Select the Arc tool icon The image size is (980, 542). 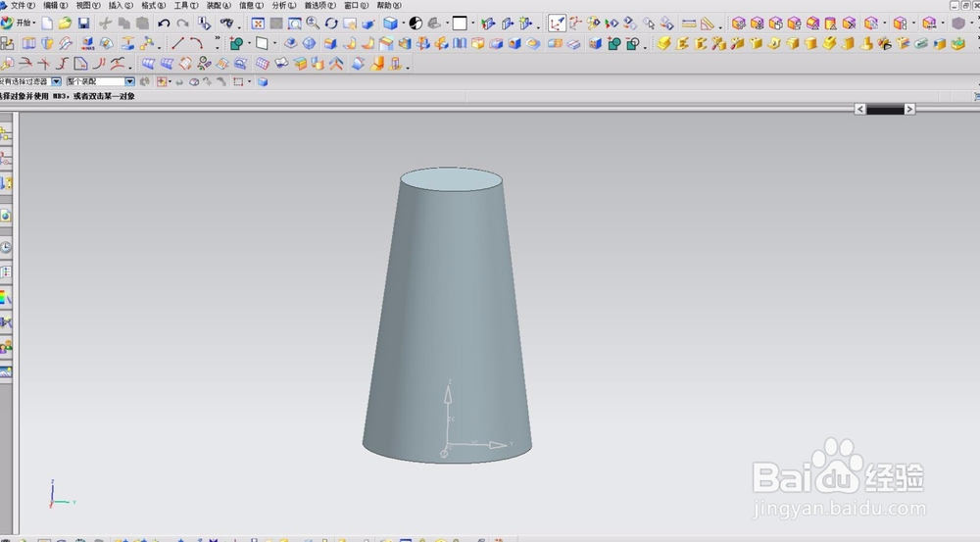[x=196, y=43]
